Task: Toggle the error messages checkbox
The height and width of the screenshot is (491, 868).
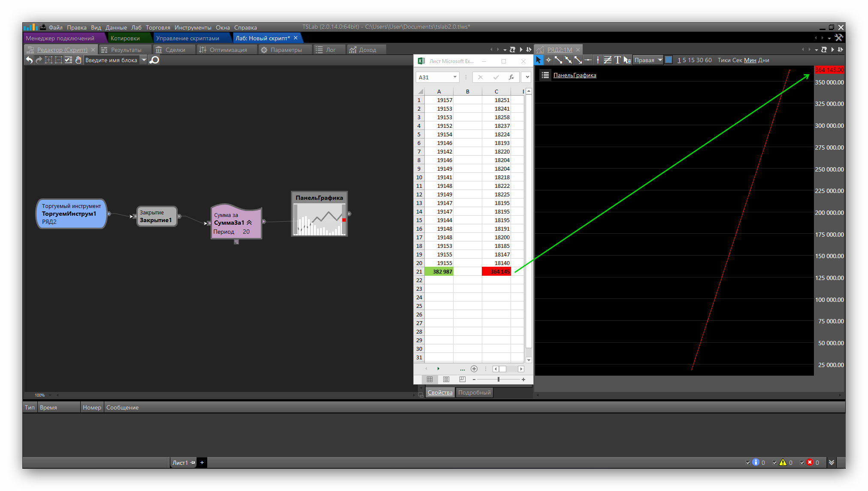Action: point(802,462)
